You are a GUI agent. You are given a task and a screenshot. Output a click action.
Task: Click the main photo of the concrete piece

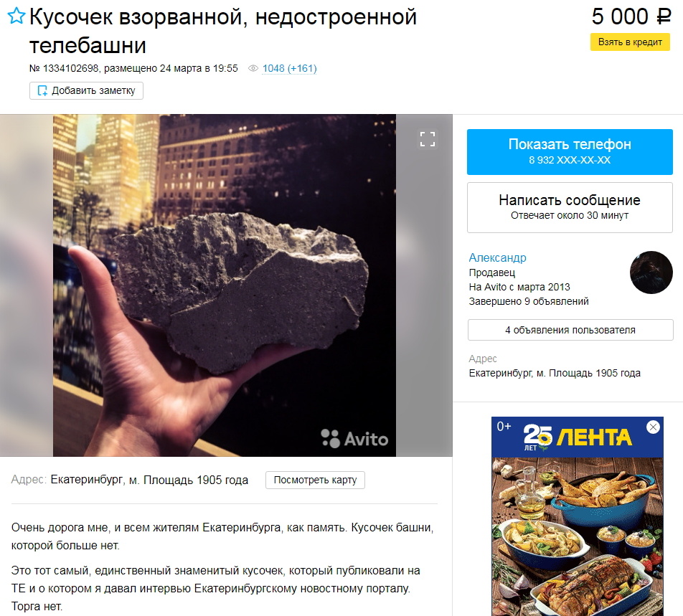[x=225, y=285]
